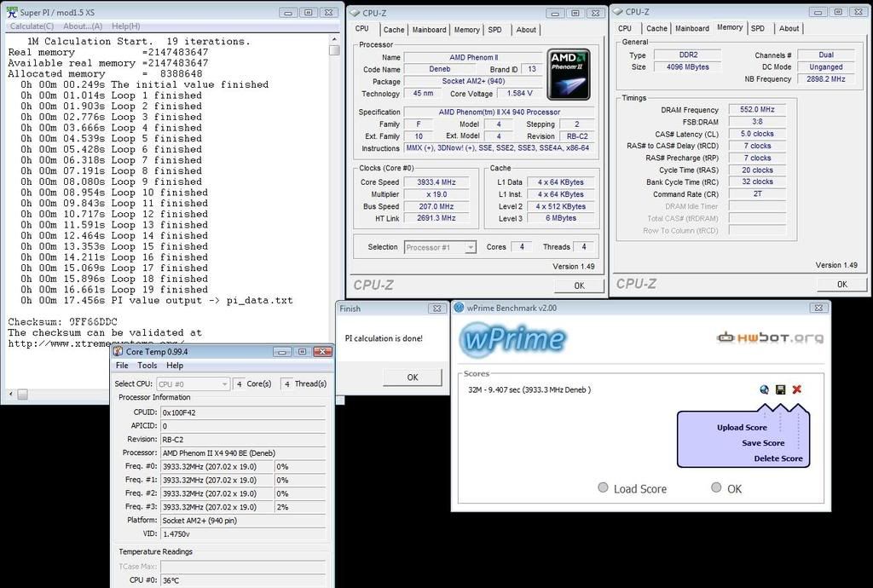Click the DRAM Frequency 552.0 MHz field
This screenshot has width=873, height=588.
tap(757, 110)
